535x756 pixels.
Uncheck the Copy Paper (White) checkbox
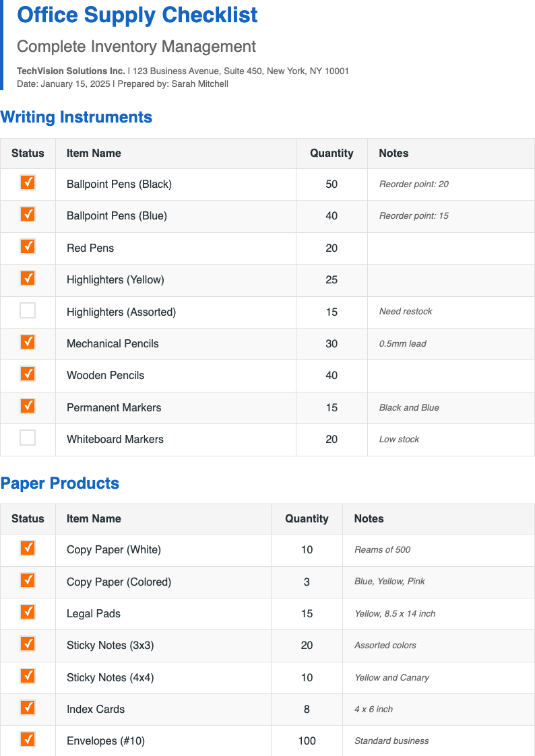coord(28,548)
